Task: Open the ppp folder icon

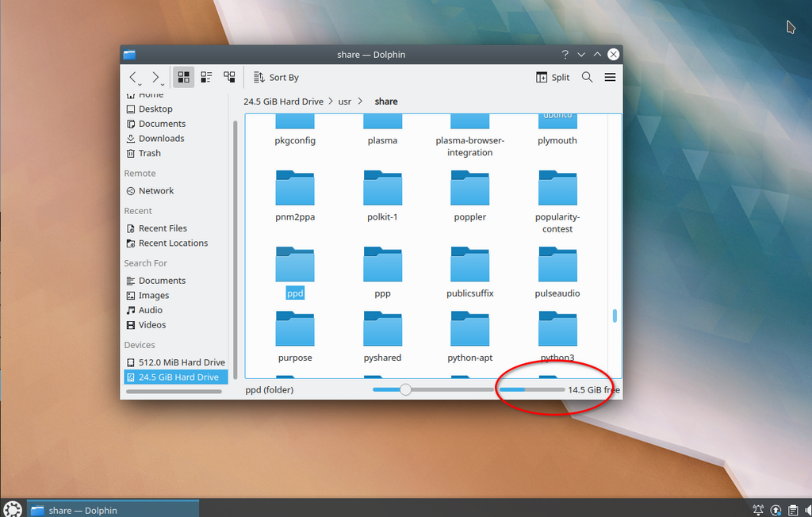Action: [382, 264]
